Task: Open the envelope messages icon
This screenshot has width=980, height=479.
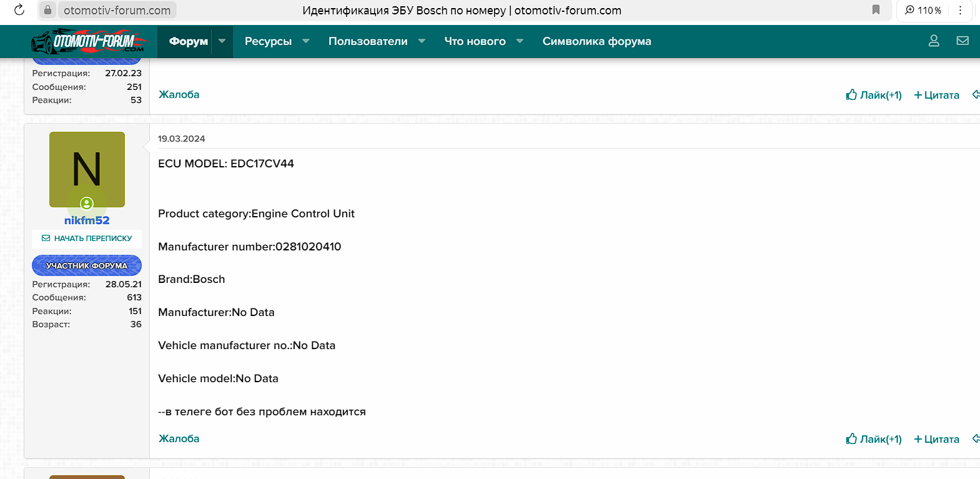Action: (x=963, y=41)
